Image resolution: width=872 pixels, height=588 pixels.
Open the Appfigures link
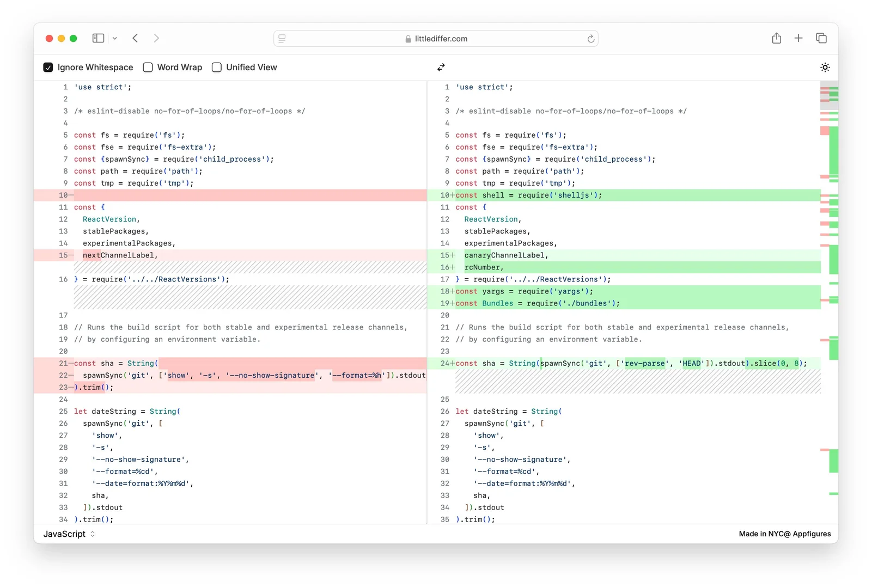[812, 534]
